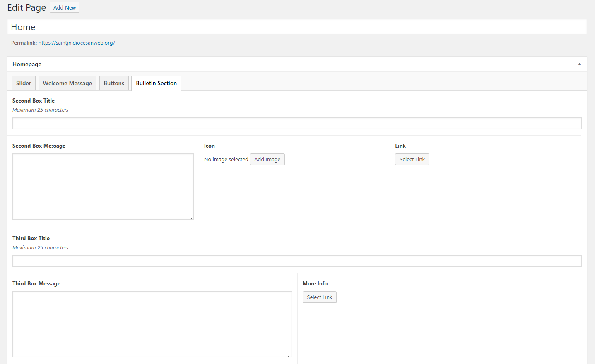Click inside the Third Box Message textarea

coord(152,324)
